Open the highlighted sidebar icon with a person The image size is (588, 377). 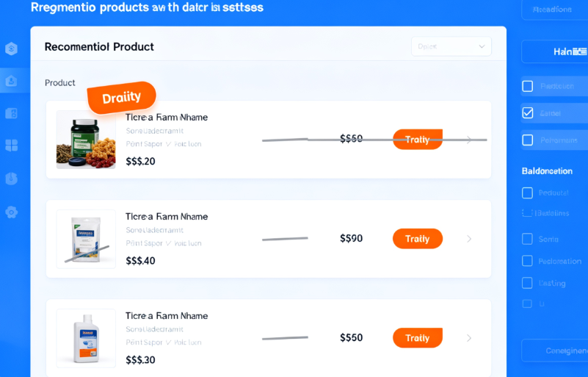[11, 81]
